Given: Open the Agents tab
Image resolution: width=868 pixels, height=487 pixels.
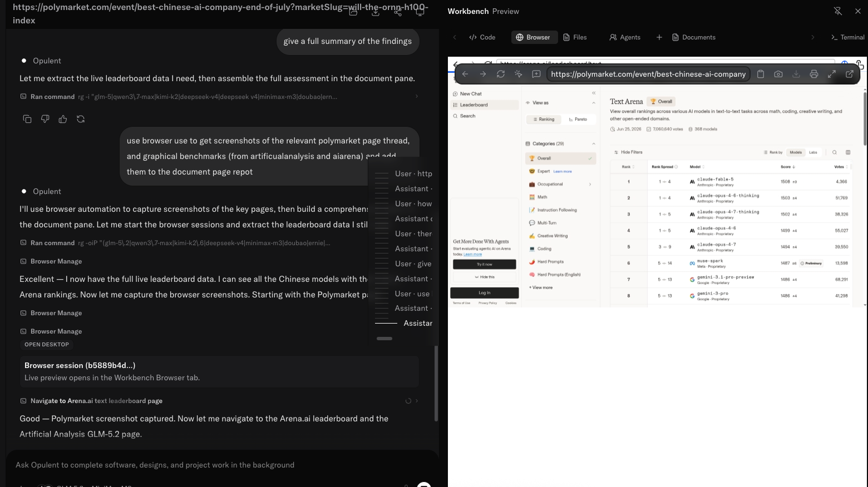Looking at the screenshot, I should click(x=625, y=37).
